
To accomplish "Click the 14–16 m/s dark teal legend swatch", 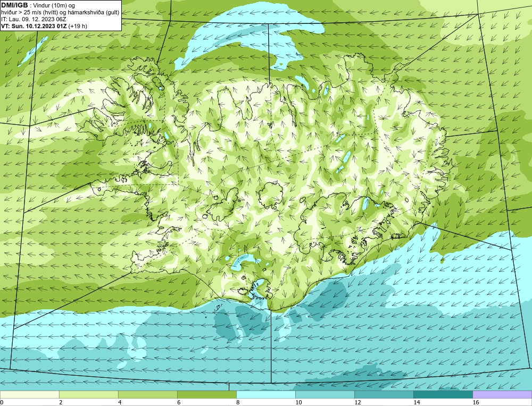I will pyautogui.click(x=443, y=394).
